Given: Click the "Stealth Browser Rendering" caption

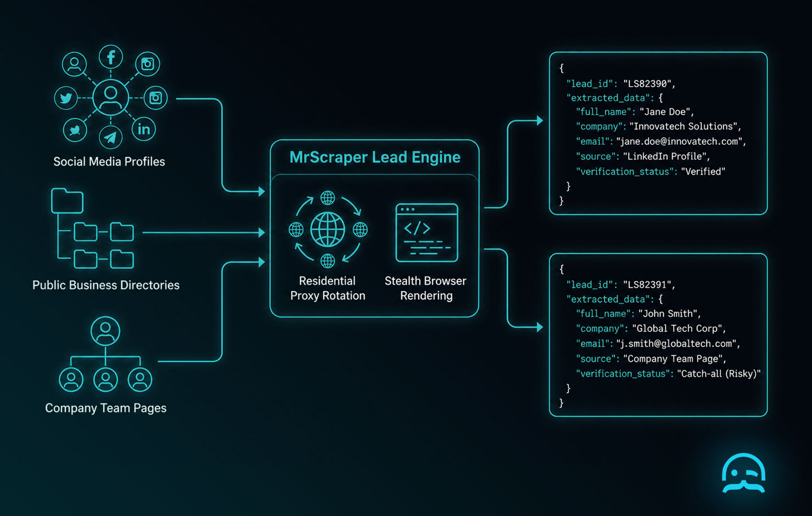Looking at the screenshot, I should pos(426,288).
